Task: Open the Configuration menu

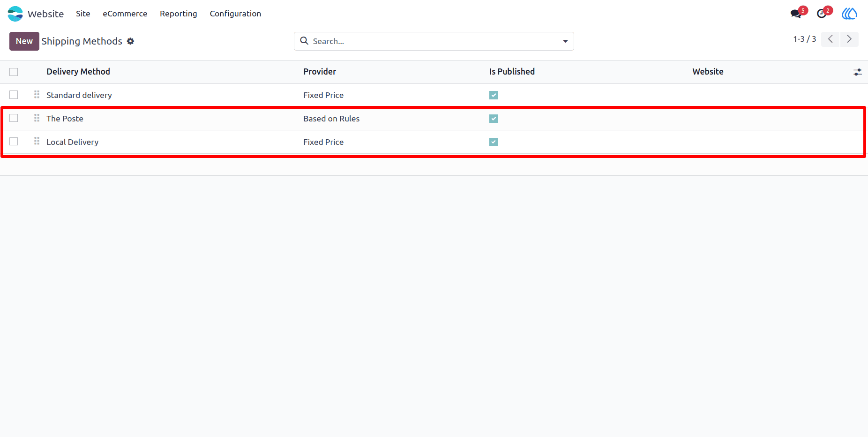Action: 235,14
